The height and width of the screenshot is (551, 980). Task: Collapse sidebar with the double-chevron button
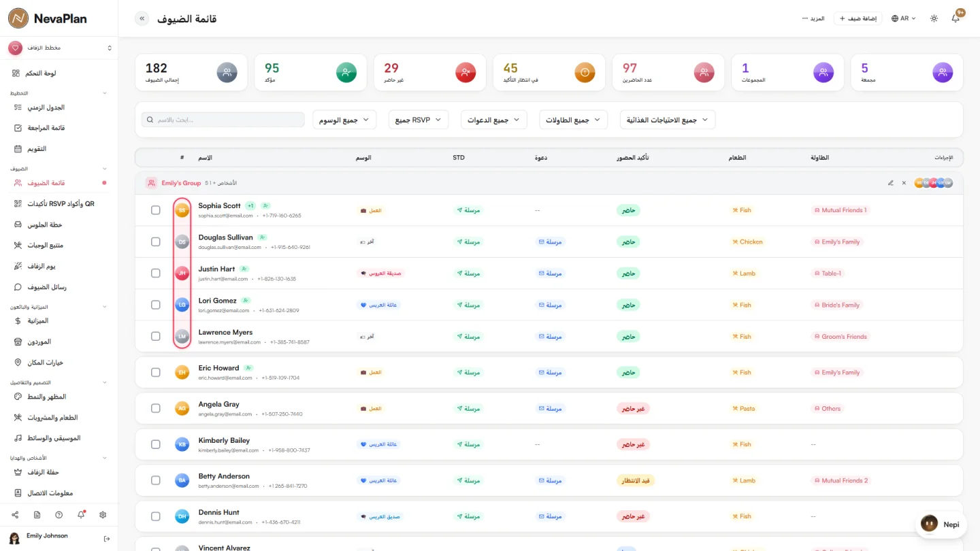(142, 18)
